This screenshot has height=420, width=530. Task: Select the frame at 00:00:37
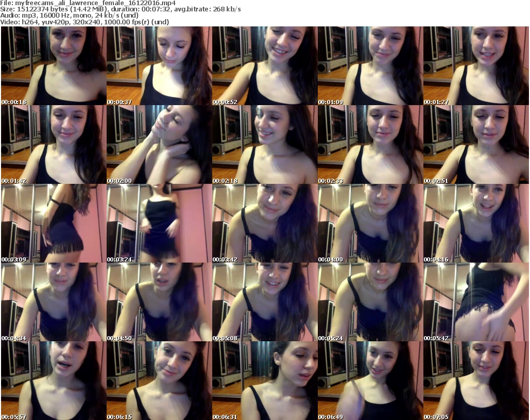coord(159,66)
